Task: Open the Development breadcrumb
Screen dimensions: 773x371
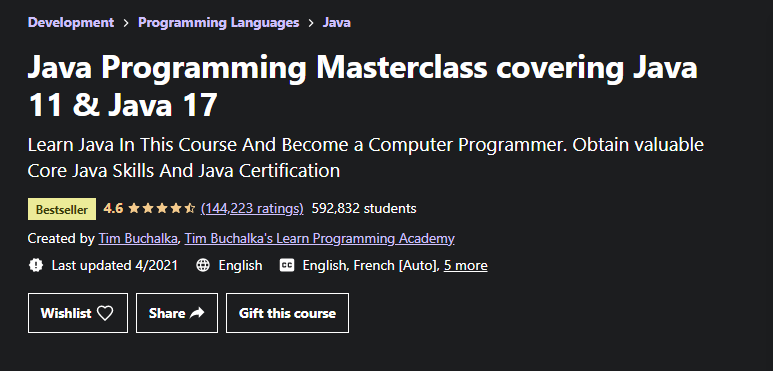Action: (x=71, y=23)
